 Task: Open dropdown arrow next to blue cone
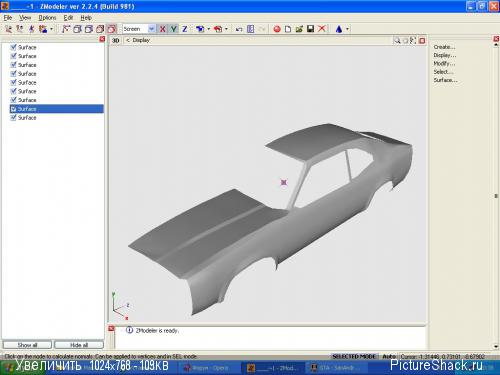click(347, 29)
